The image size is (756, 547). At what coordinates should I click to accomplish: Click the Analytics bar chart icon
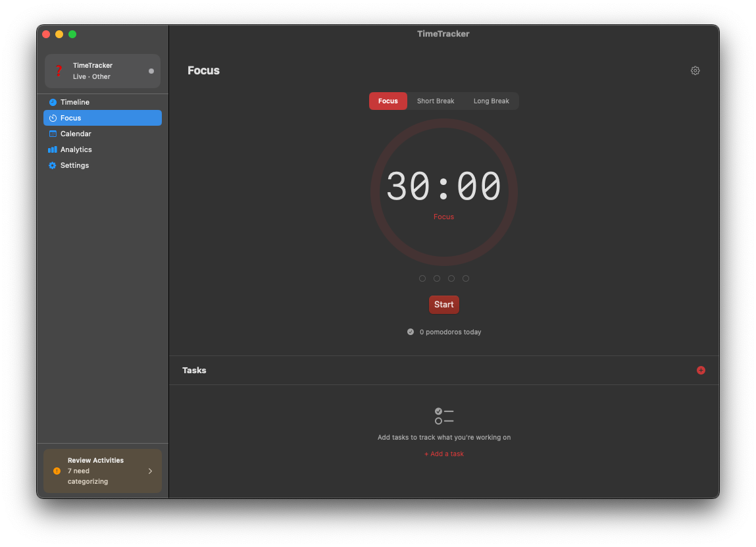53,149
